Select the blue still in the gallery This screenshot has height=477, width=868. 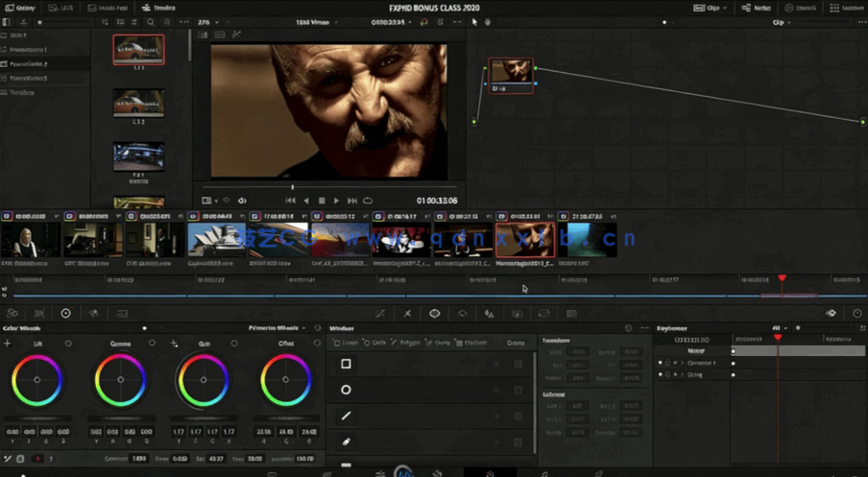pyautogui.click(x=138, y=156)
